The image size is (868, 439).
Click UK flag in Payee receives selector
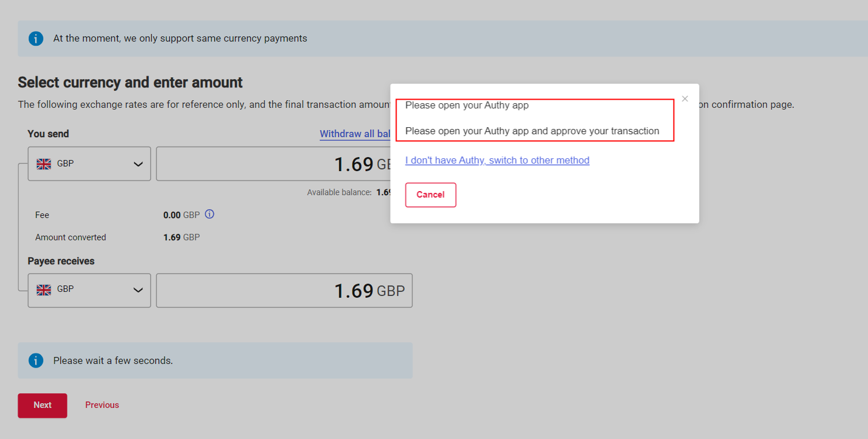click(44, 290)
